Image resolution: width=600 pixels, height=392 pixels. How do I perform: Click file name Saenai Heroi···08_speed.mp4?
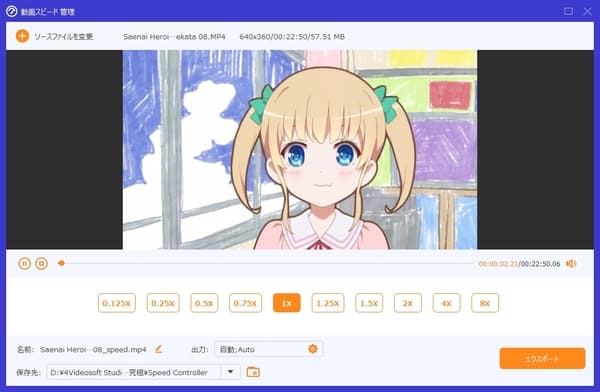[93, 350]
